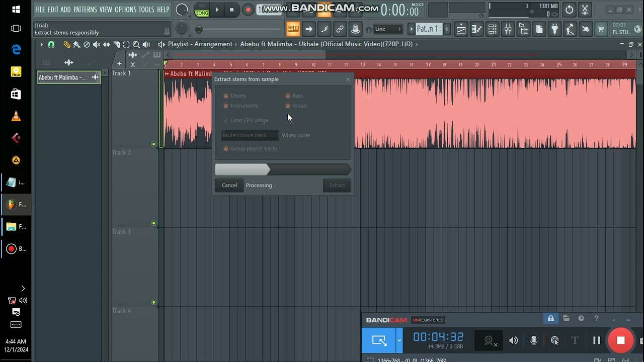Open the Browser view button
The width and height of the screenshot is (644, 362).
[523, 29]
